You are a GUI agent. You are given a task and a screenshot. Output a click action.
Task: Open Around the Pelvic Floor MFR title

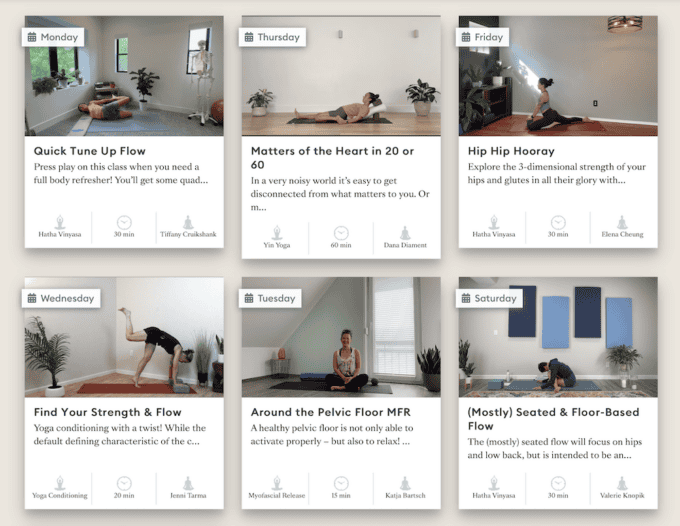[x=330, y=412]
